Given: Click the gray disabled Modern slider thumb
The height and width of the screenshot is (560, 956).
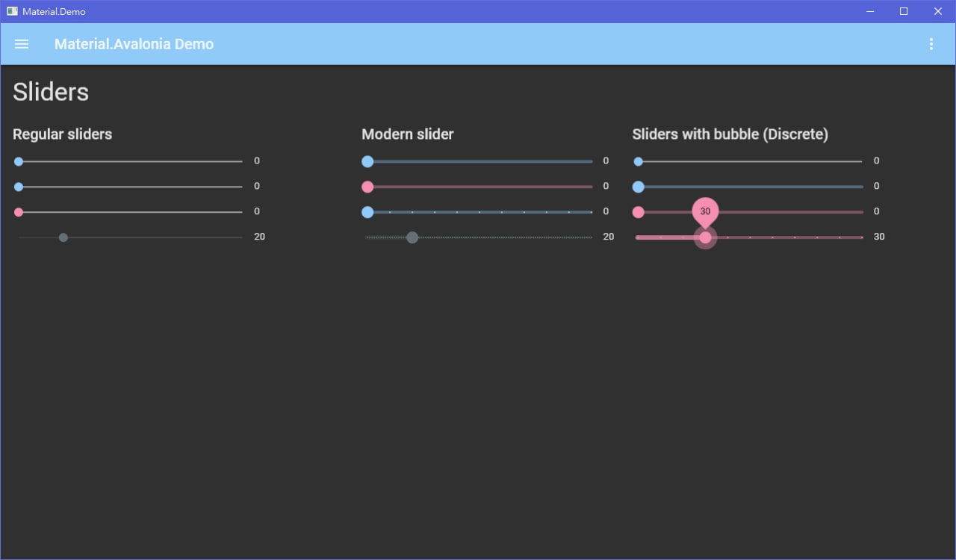Looking at the screenshot, I should tap(412, 237).
